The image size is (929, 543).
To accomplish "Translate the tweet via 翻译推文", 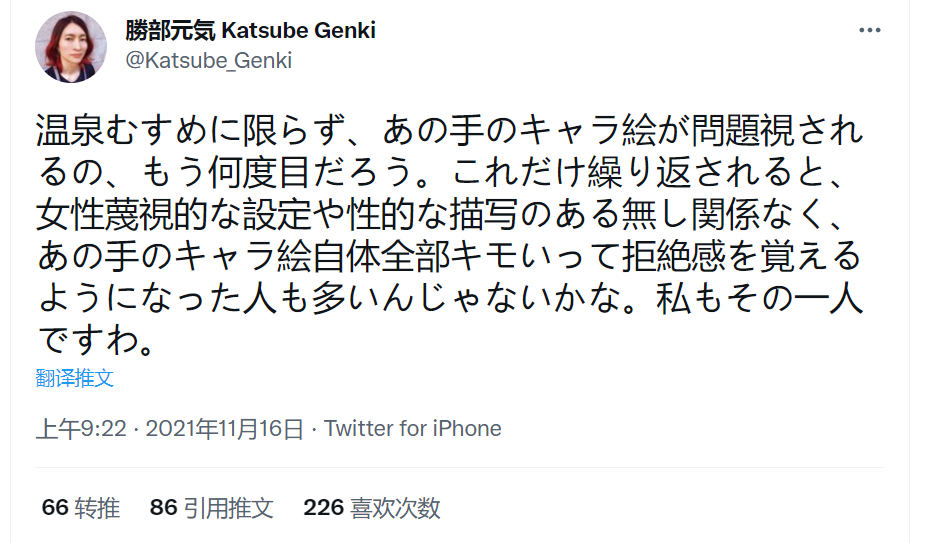I will (74, 378).
